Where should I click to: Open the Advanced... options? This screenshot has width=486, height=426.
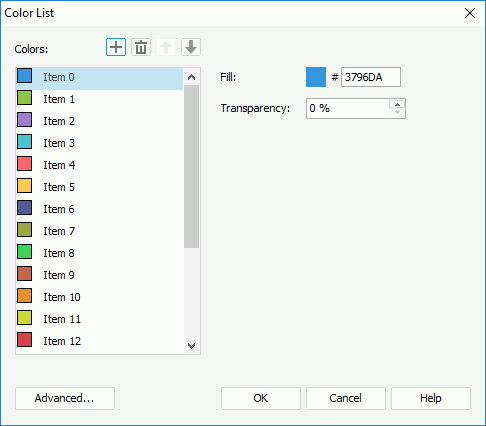pyautogui.click(x=65, y=398)
